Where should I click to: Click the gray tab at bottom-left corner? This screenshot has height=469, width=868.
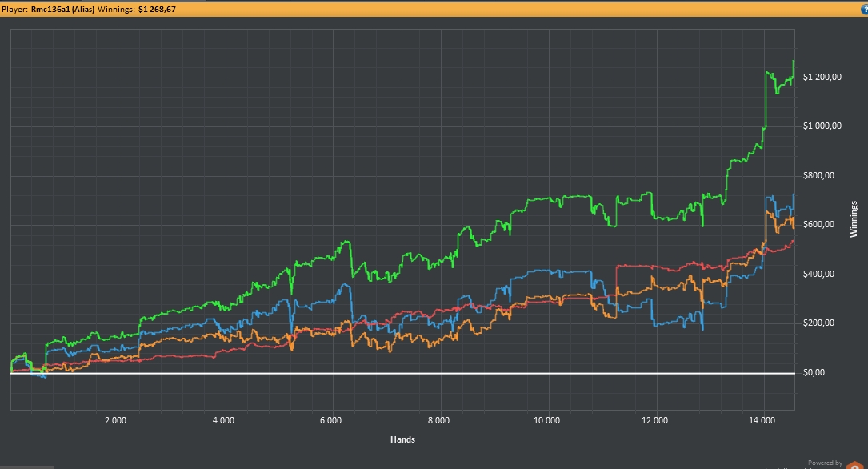point(27,465)
